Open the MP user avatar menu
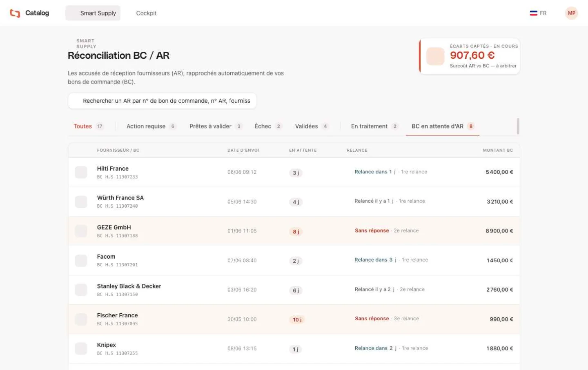Viewport: 588px width, 370px height. (571, 13)
